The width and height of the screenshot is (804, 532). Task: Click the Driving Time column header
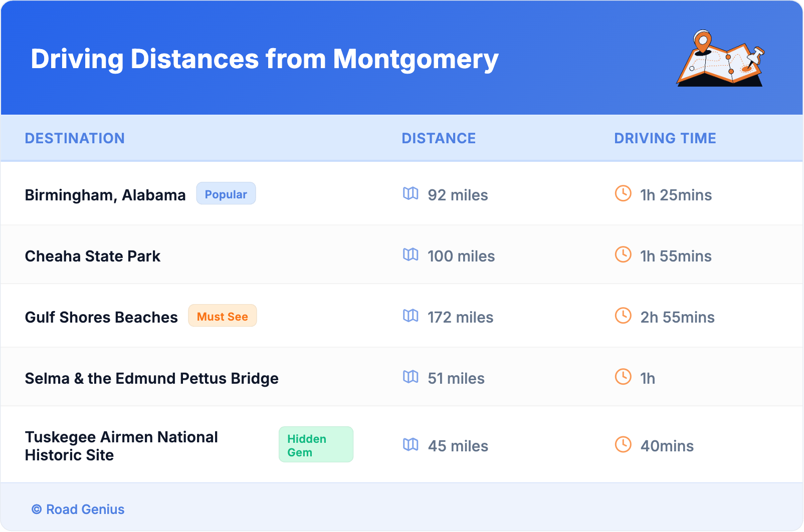coord(665,138)
